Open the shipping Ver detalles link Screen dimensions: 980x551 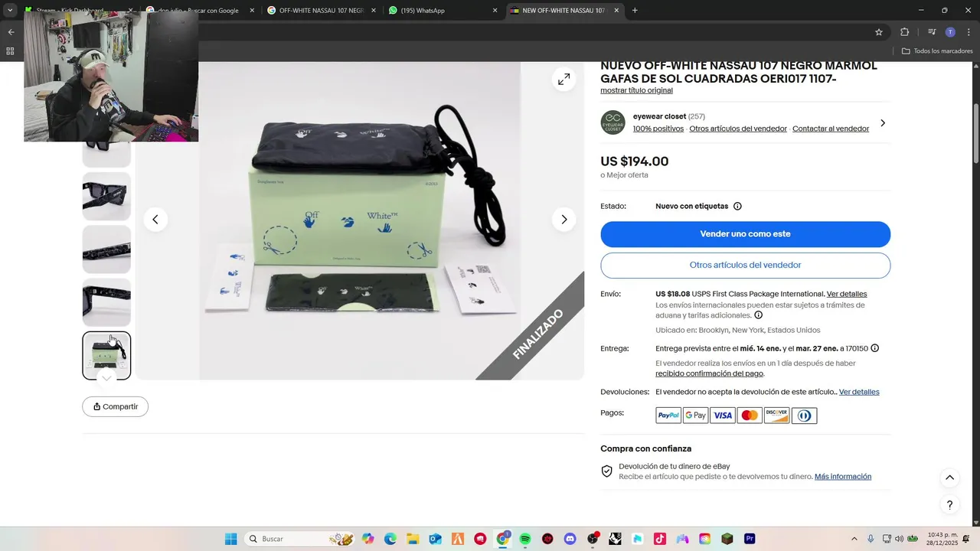(847, 294)
